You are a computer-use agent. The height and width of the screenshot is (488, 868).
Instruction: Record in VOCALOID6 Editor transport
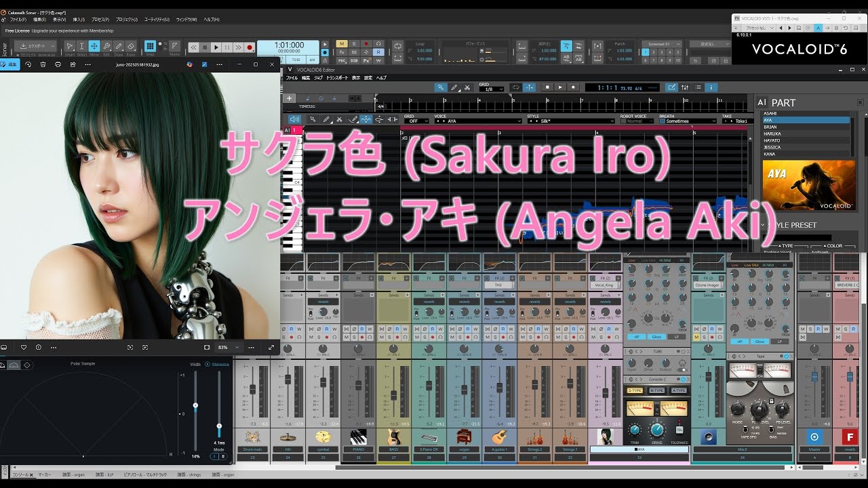coord(573,87)
